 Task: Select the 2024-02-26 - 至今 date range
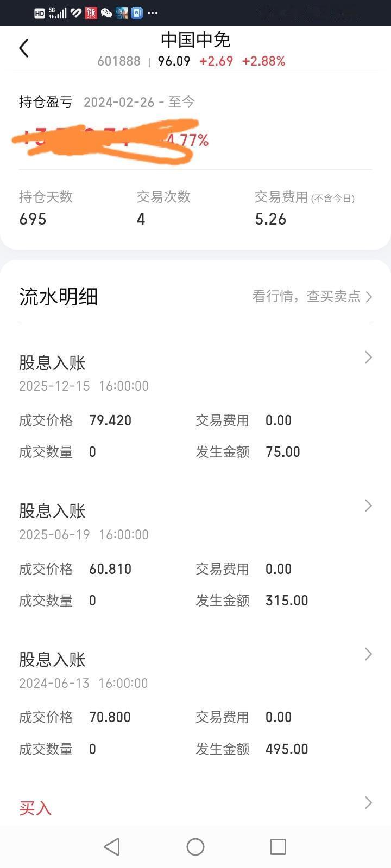[139, 102]
